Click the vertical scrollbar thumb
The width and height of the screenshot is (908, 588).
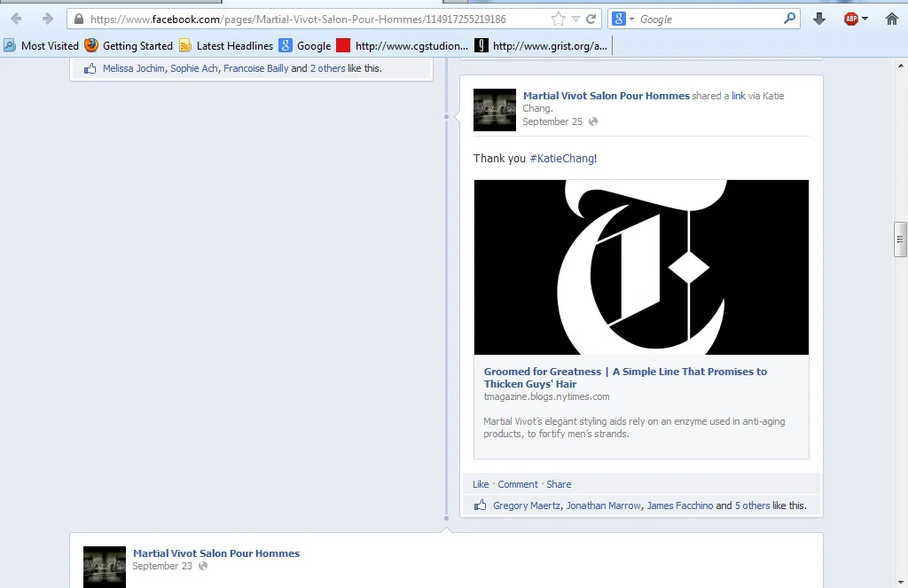(900, 239)
